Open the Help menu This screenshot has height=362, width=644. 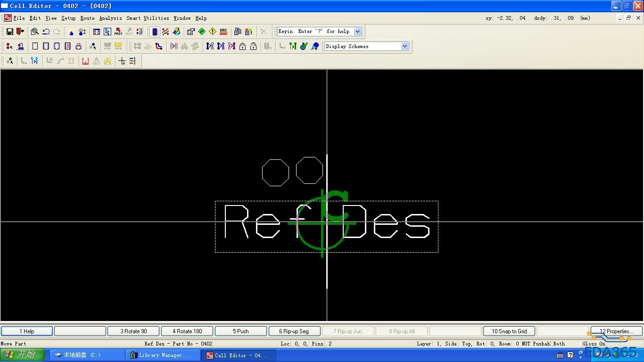coord(201,18)
